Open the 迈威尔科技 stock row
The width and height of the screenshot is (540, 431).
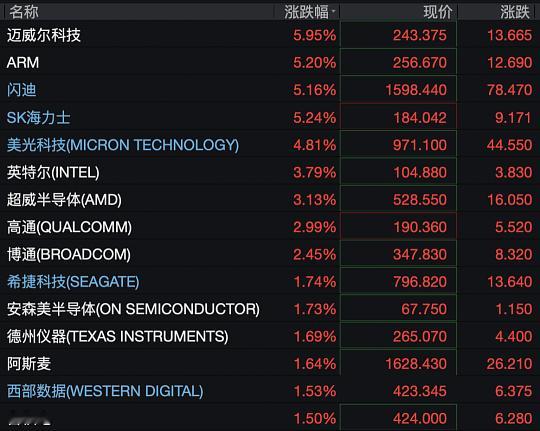coord(270,35)
